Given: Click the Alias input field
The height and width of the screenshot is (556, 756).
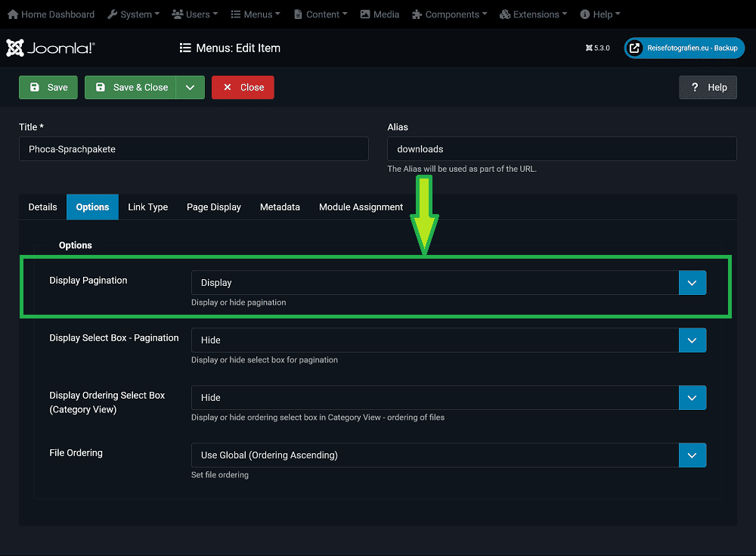Looking at the screenshot, I should pos(562,149).
